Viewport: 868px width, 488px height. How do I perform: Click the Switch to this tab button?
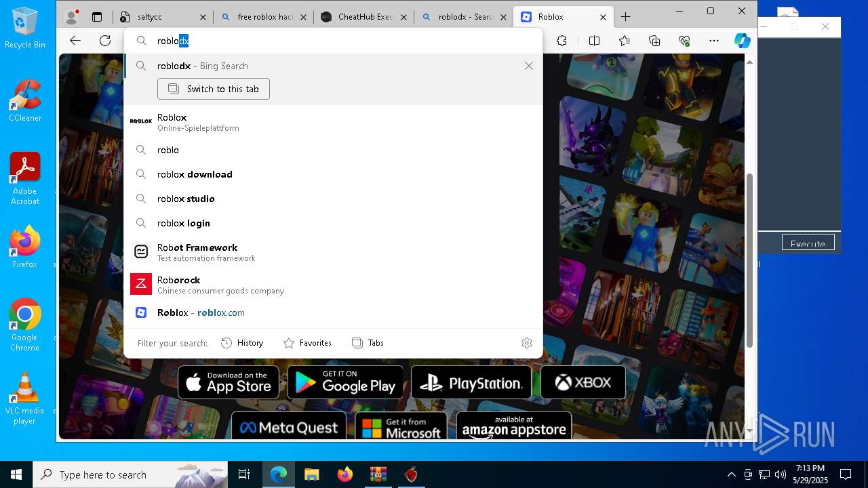214,89
